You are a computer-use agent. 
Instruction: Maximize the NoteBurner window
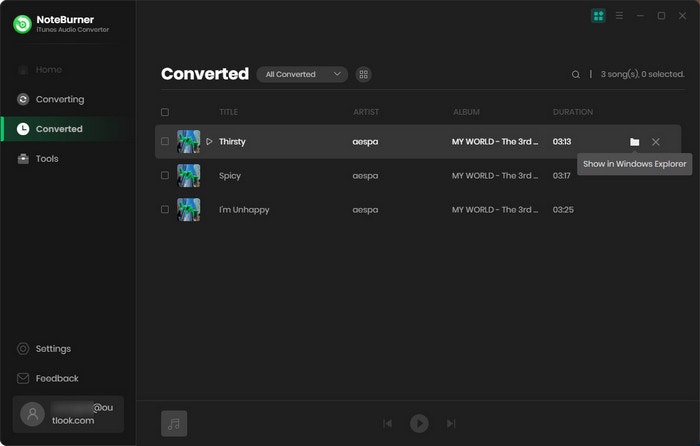click(661, 16)
